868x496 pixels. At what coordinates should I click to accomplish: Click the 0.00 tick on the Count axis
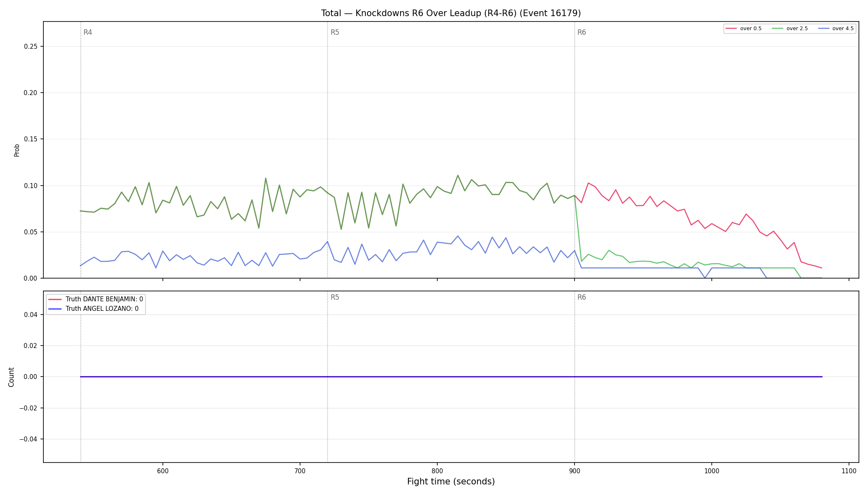click(x=31, y=377)
